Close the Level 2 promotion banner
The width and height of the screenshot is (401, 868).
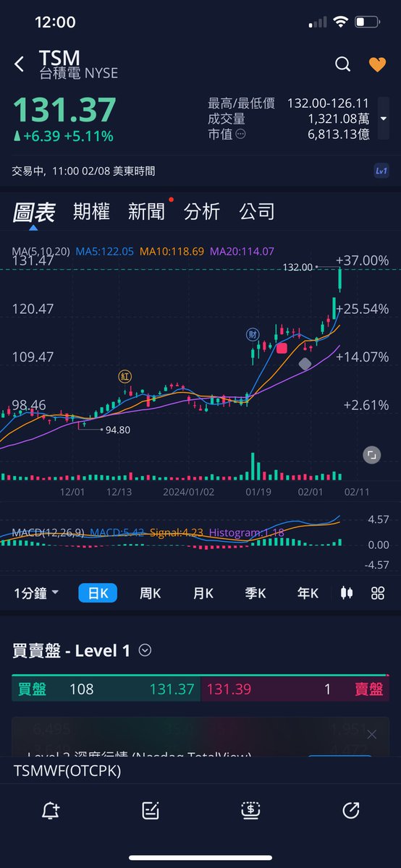[x=371, y=735]
